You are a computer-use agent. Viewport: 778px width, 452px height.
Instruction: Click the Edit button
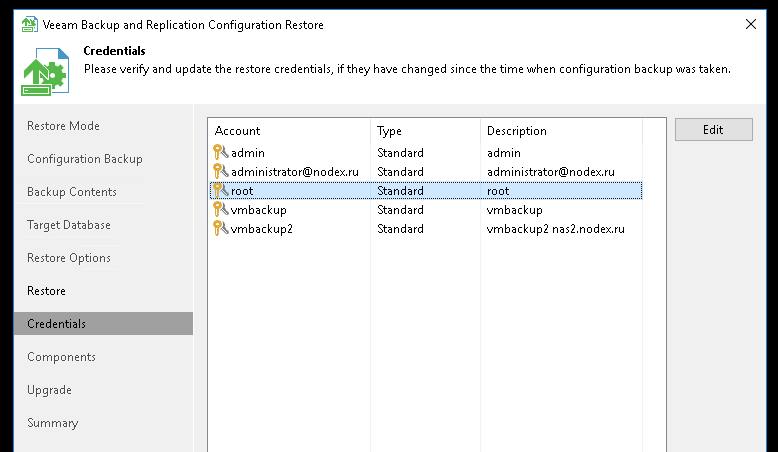[x=713, y=129]
